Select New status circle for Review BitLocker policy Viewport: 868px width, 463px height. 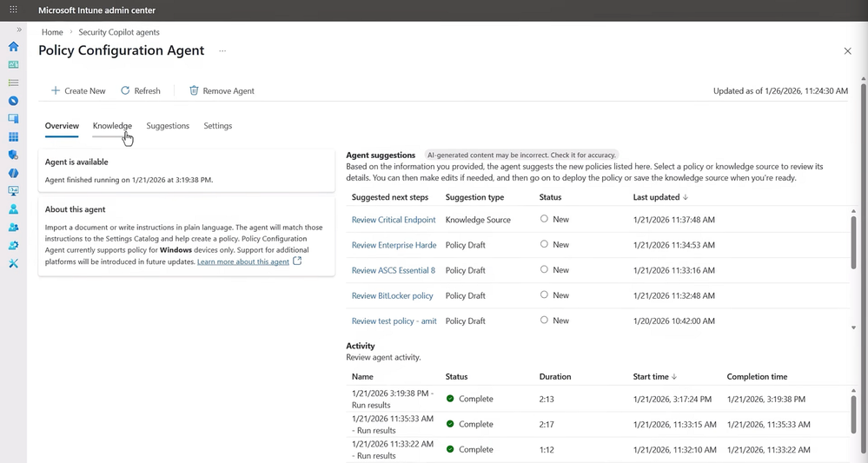click(544, 295)
